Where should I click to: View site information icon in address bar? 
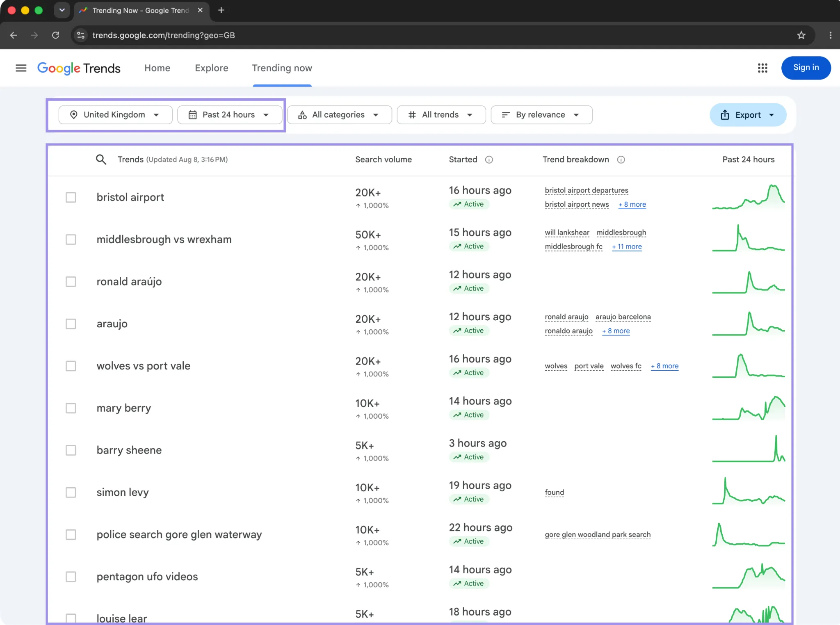pos(81,35)
